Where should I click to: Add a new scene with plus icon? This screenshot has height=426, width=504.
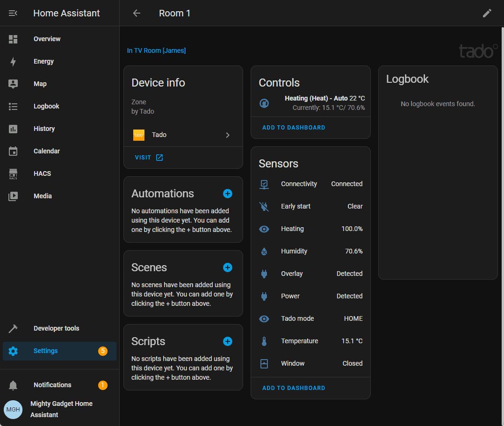coord(228,267)
